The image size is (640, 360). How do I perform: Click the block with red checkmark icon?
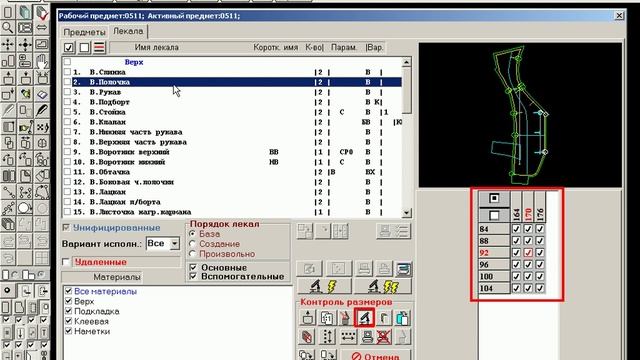tap(42, 12)
